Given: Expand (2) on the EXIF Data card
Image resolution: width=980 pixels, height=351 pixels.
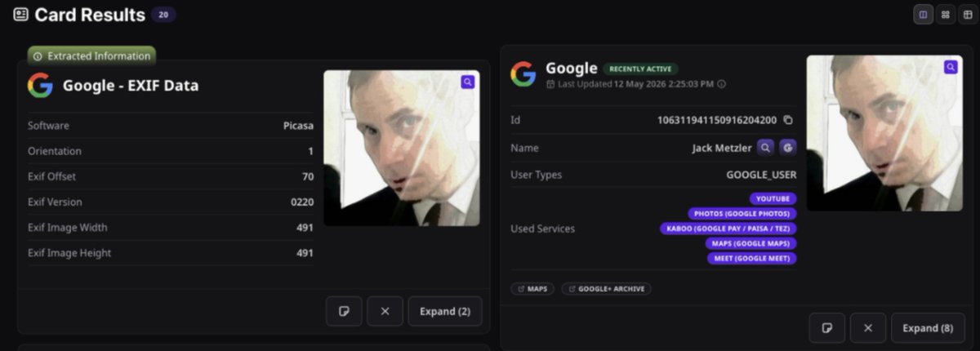Looking at the screenshot, I should click(445, 311).
